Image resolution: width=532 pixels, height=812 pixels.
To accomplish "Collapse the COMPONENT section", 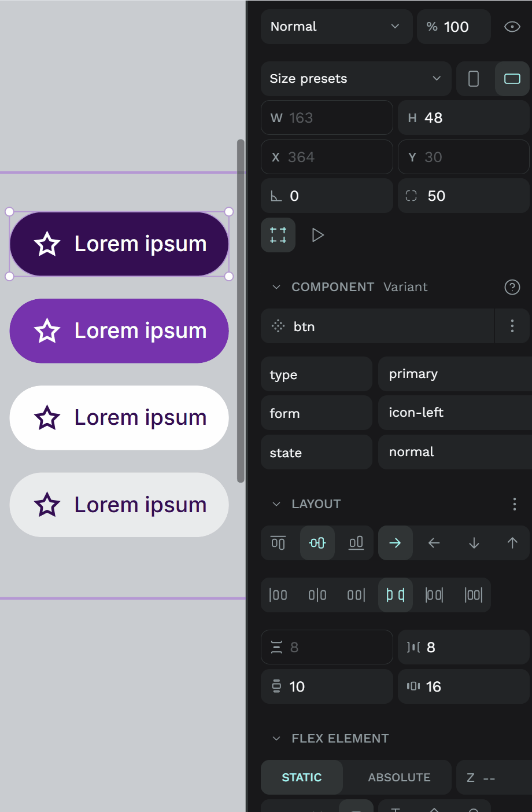I will [276, 287].
